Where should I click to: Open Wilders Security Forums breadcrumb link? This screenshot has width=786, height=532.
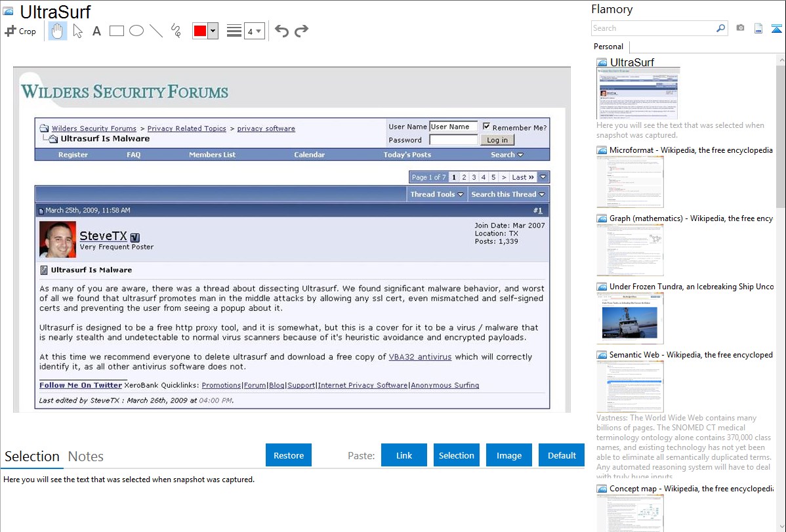point(94,129)
